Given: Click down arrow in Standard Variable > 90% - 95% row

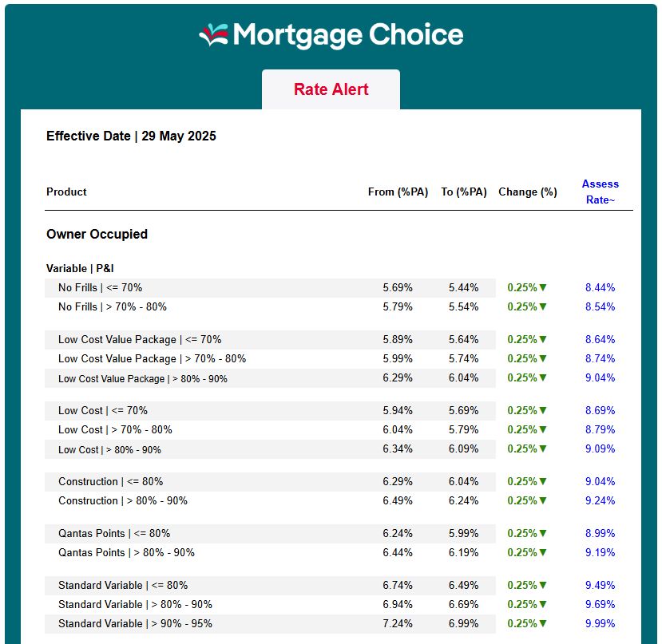Looking at the screenshot, I should [543, 624].
